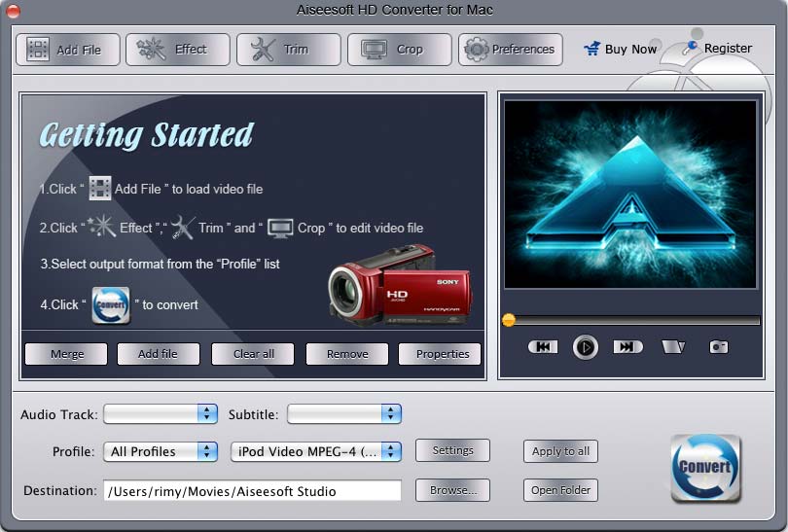The height and width of the screenshot is (532, 788).
Task: Skip to previous in the preview player
Action: [x=543, y=346]
